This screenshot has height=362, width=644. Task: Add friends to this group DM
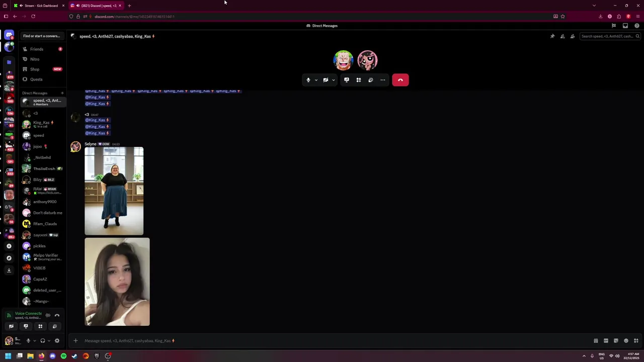coord(562,36)
